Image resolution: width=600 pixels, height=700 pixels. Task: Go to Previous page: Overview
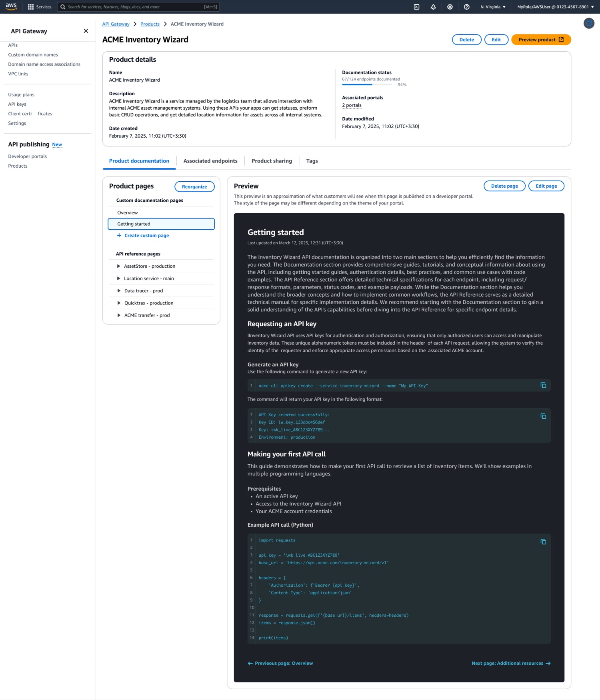click(280, 663)
